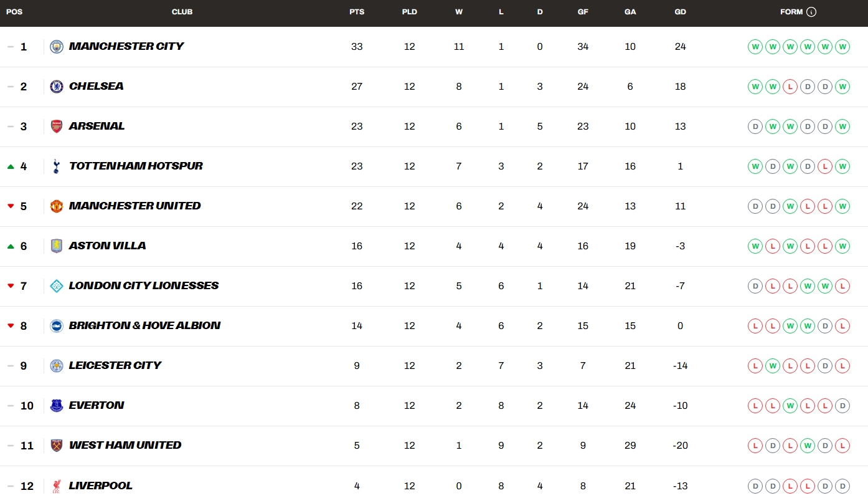Open the Leicester City club link
The height and width of the screenshot is (498, 868).
click(x=115, y=365)
